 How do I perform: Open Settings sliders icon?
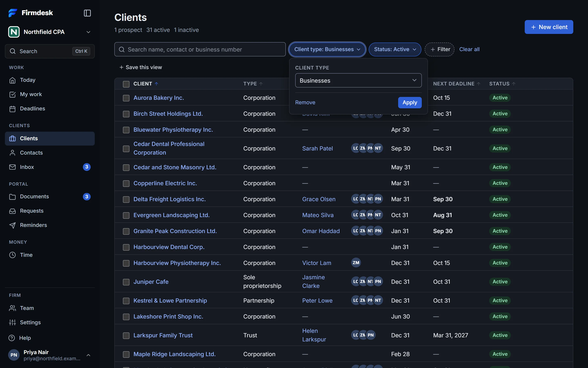tap(12, 322)
